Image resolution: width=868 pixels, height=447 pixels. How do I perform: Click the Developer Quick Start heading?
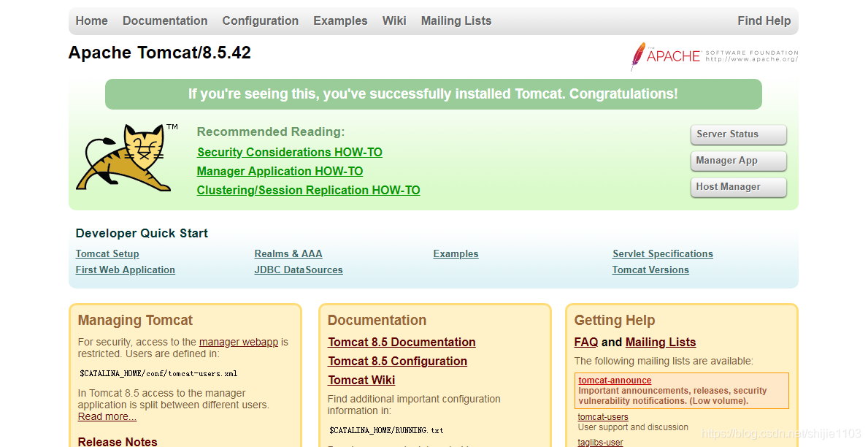(x=142, y=233)
